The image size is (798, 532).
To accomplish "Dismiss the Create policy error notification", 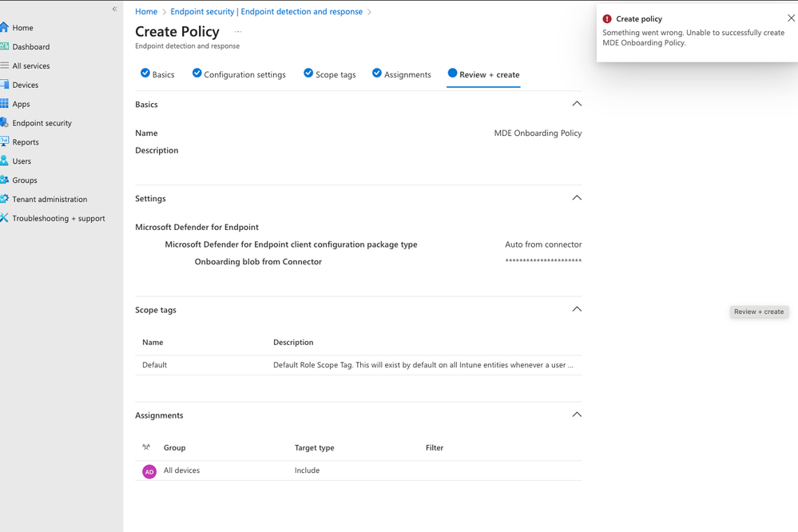I will pyautogui.click(x=791, y=18).
